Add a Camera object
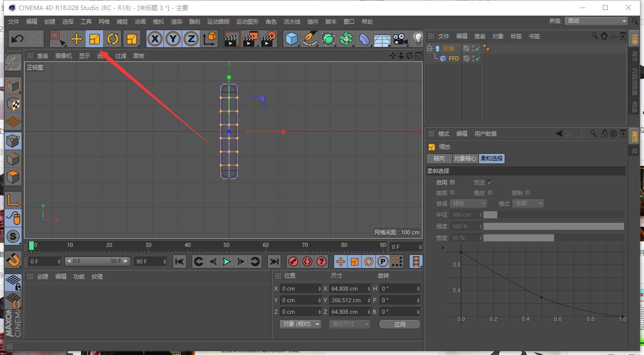Viewport: 644px width, 355px height. tap(400, 39)
